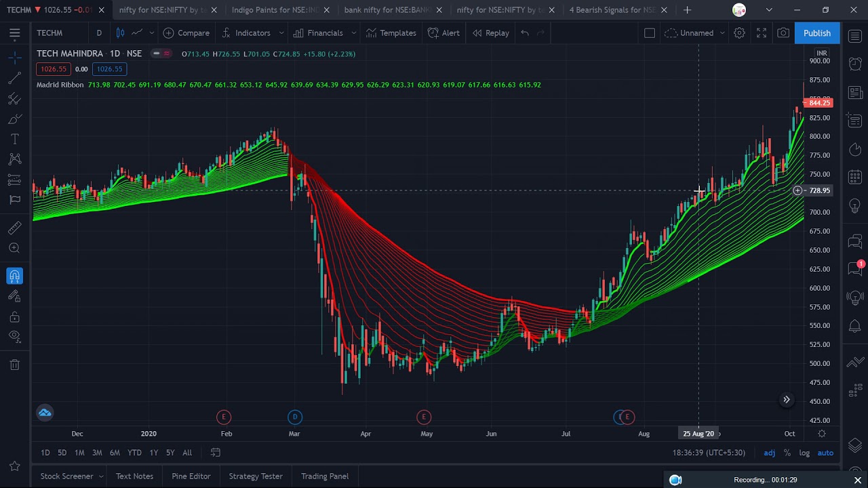Open the alerts clock icon in sidebar

pyautogui.click(x=855, y=64)
